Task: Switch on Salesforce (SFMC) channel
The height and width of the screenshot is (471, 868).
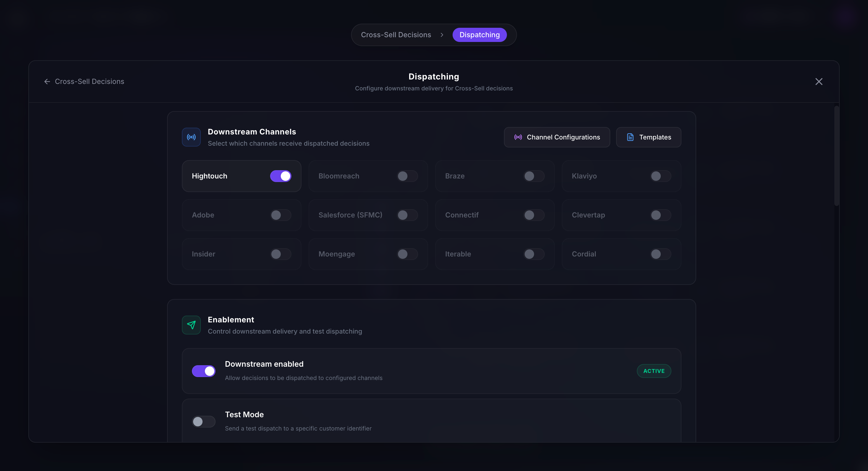Action: tap(407, 215)
